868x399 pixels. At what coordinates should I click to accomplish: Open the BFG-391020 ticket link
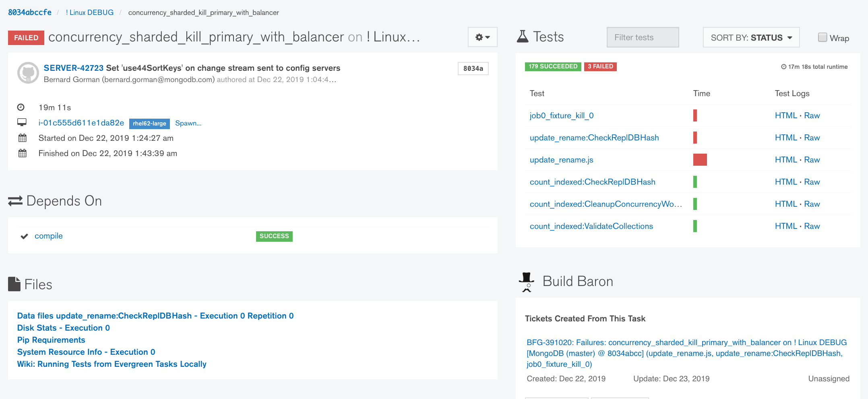pyautogui.click(x=687, y=353)
